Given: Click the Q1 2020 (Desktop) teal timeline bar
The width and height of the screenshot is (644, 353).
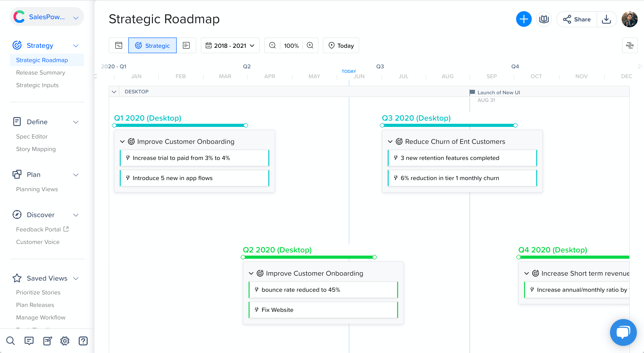Looking at the screenshot, I should click(180, 125).
